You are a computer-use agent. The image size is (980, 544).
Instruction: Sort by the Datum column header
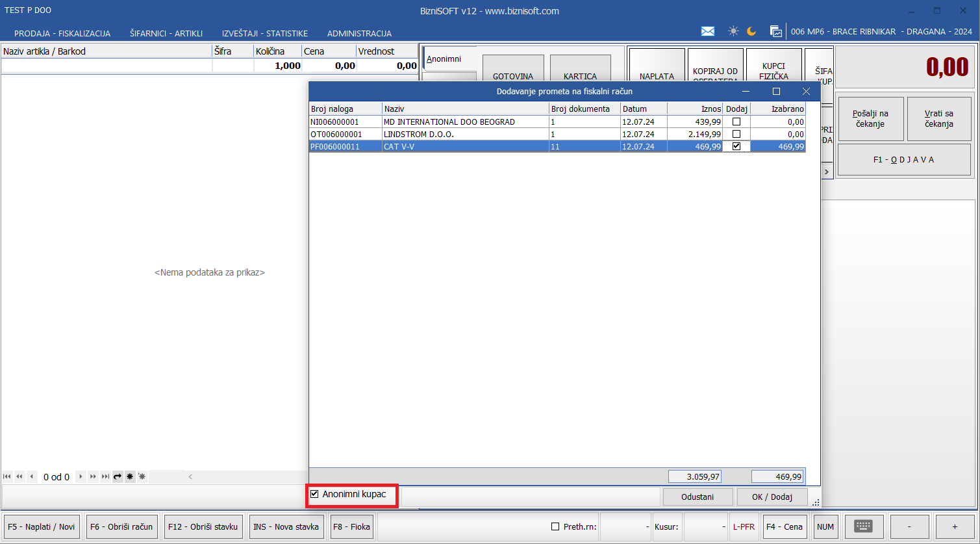tap(643, 109)
